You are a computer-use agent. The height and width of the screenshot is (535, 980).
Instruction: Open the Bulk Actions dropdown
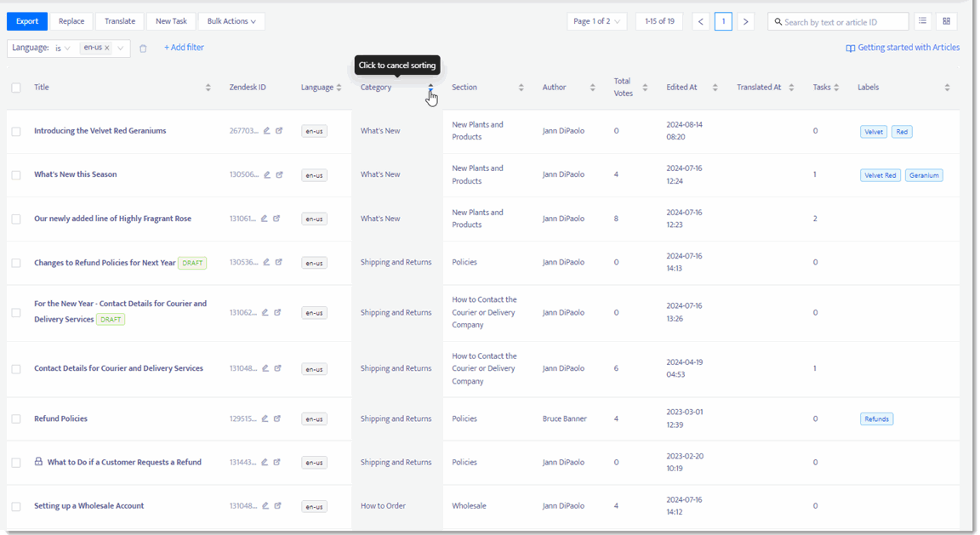[232, 21]
